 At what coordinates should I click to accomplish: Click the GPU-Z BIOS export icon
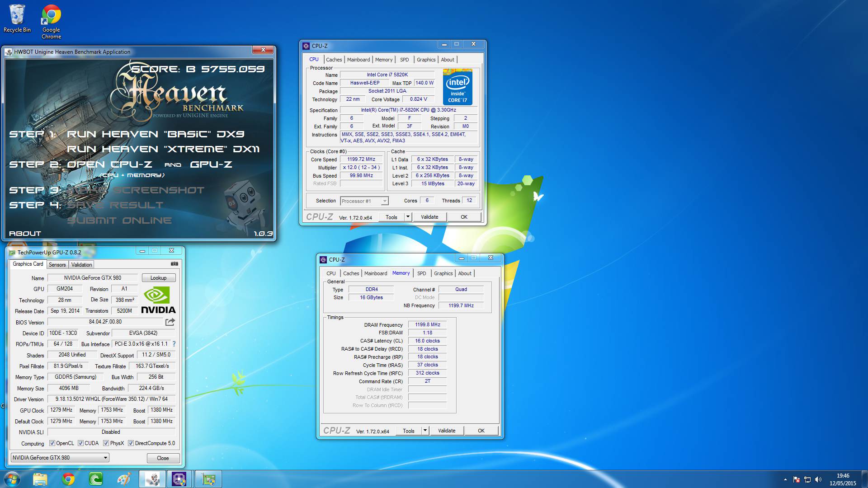pos(170,322)
